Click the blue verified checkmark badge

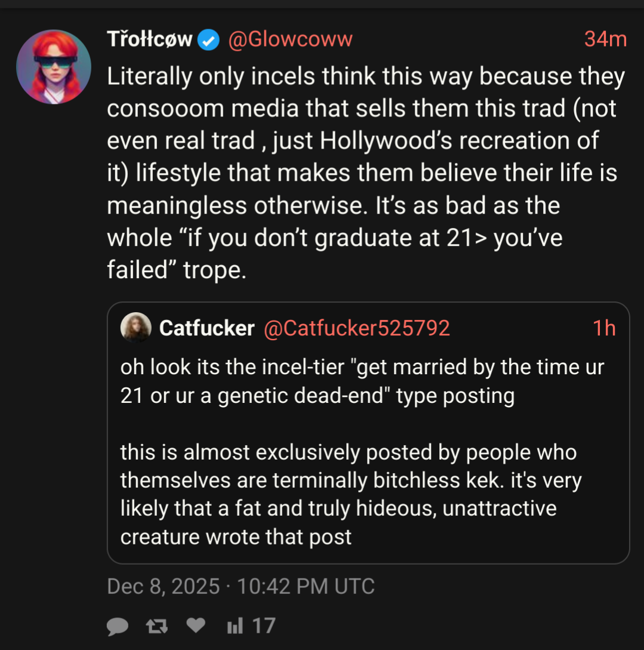tap(208, 40)
